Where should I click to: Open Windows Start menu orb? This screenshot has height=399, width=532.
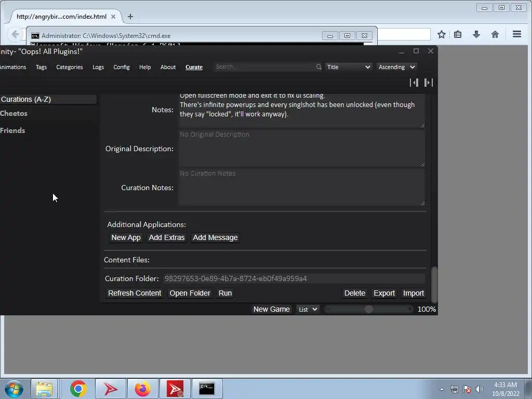click(x=14, y=389)
